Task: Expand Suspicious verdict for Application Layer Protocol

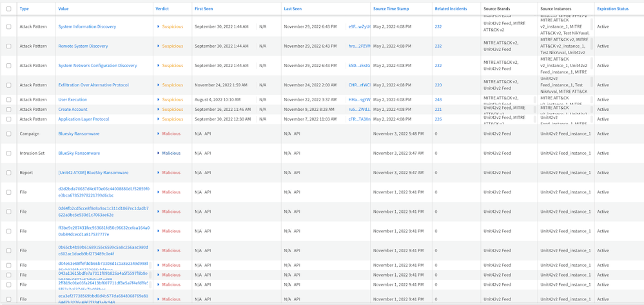Action: click(x=158, y=119)
